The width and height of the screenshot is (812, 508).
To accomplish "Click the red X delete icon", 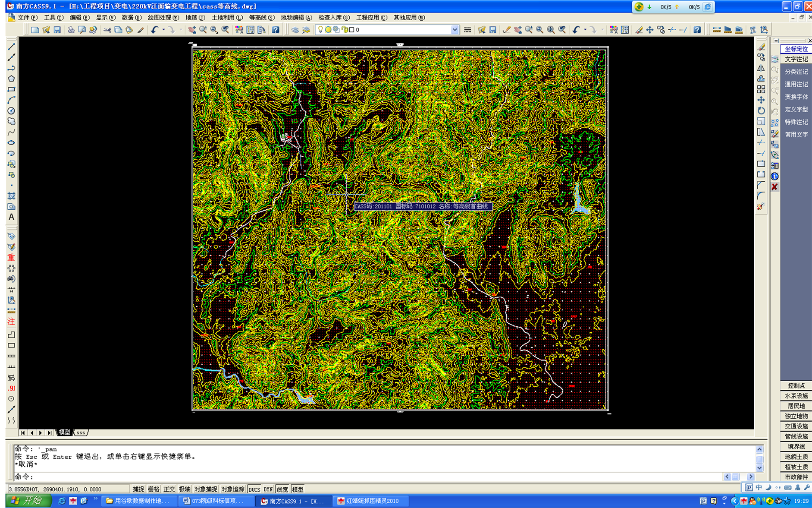I will tap(774, 187).
